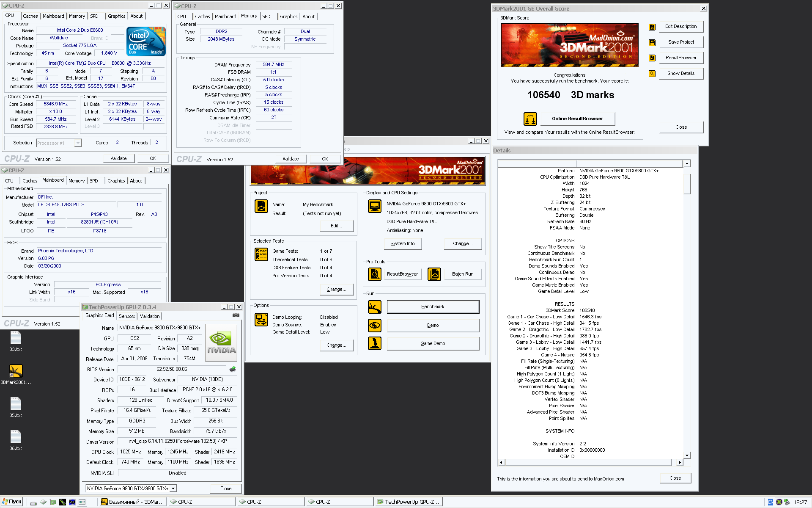Click Edit Description button

(681, 26)
